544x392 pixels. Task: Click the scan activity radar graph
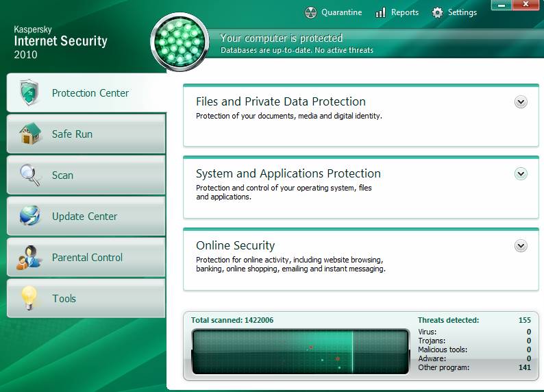(x=301, y=352)
